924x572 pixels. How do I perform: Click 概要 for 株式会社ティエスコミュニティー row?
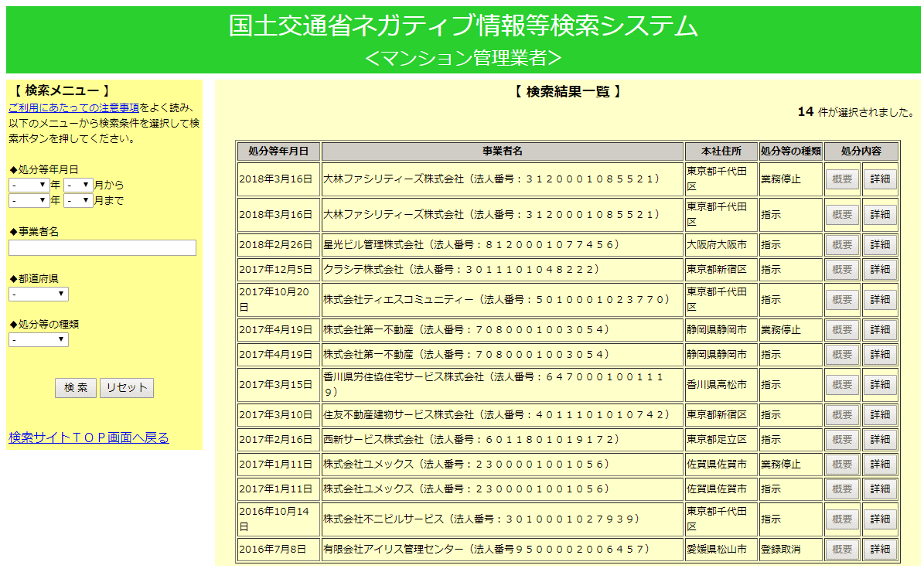(842, 300)
